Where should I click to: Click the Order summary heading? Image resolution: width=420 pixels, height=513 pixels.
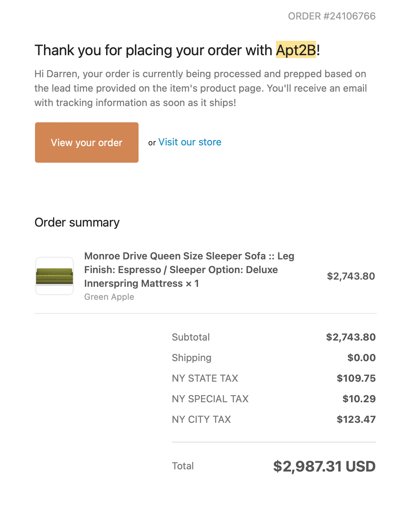[x=77, y=223]
